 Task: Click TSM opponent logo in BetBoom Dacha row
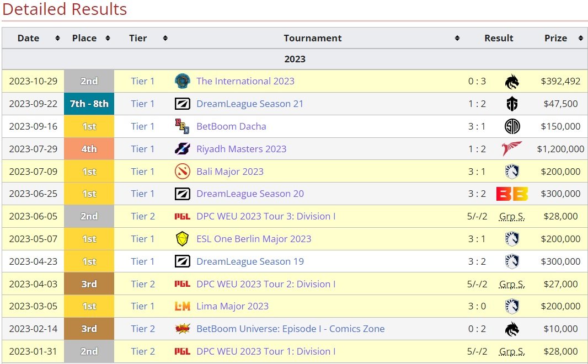coord(512,126)
